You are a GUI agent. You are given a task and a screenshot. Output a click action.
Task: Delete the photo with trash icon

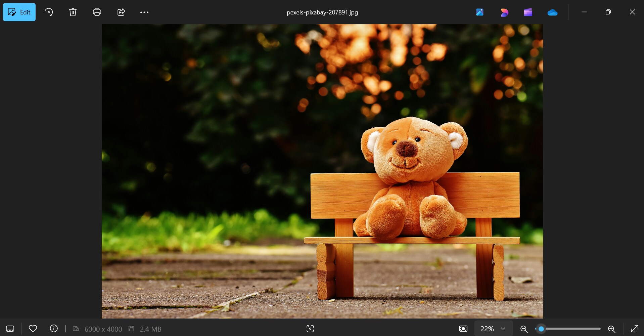(73, 12)
